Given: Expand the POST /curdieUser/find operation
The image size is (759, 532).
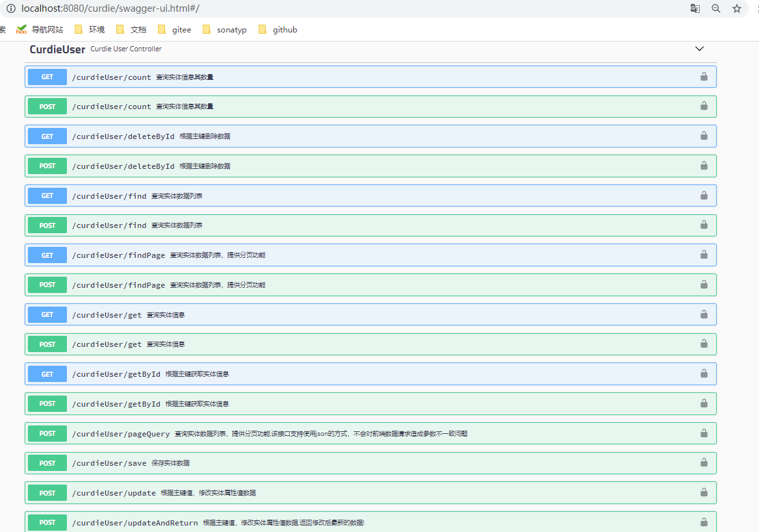Looking at the screenshot, I should coord(370,225).
